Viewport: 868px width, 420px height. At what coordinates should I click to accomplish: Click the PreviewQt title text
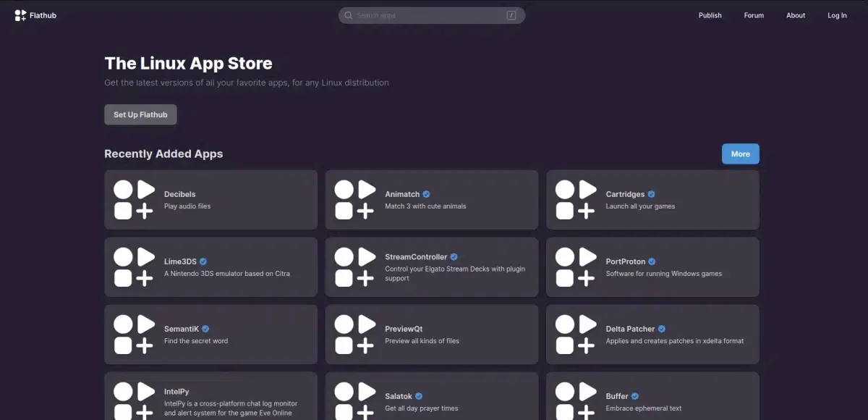(x=404, y=329)
